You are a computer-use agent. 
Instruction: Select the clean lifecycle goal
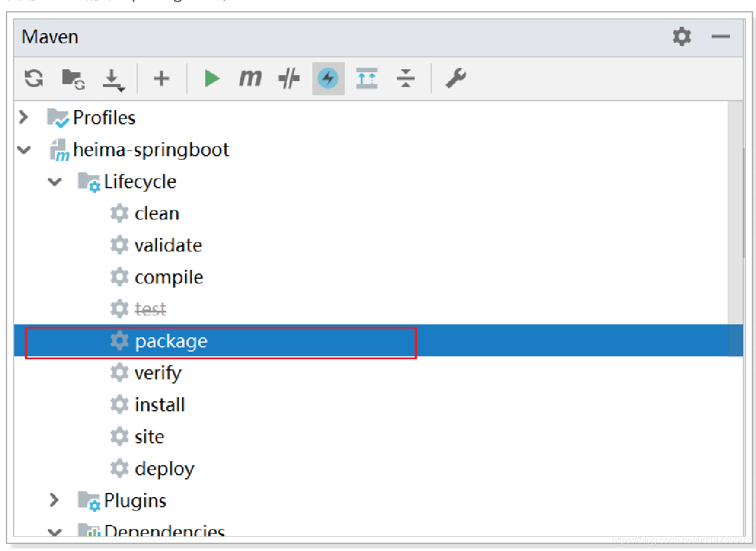click(157, 213)
